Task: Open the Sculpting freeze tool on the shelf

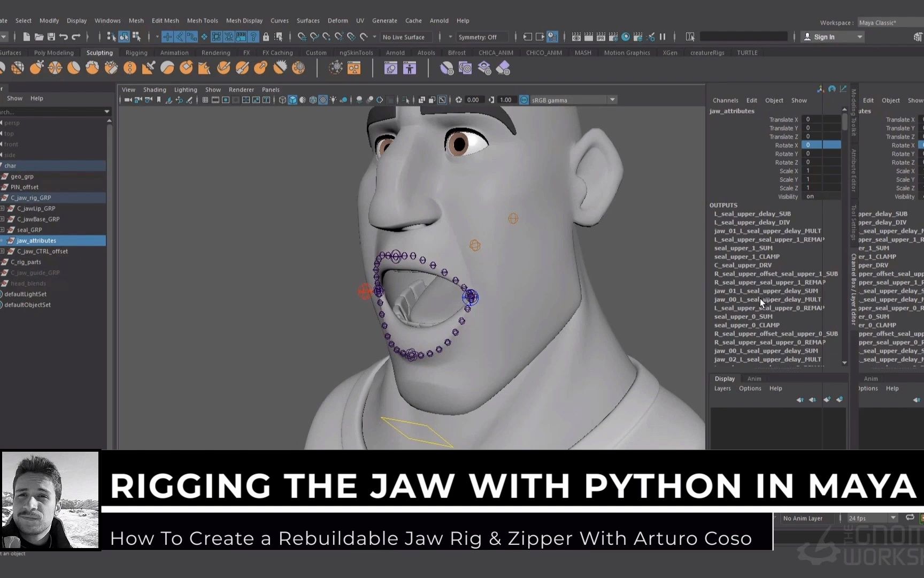Action: click(298, 68)
